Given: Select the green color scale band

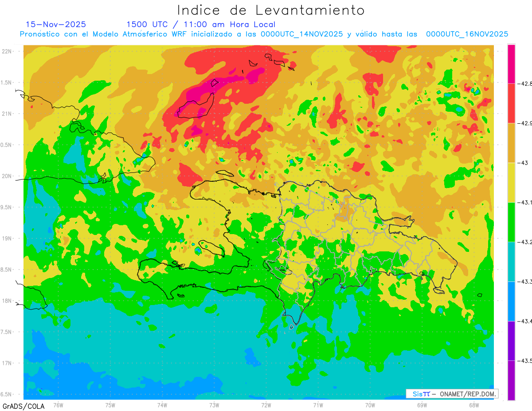Looking at the screenshot, I should coord(511,222).
